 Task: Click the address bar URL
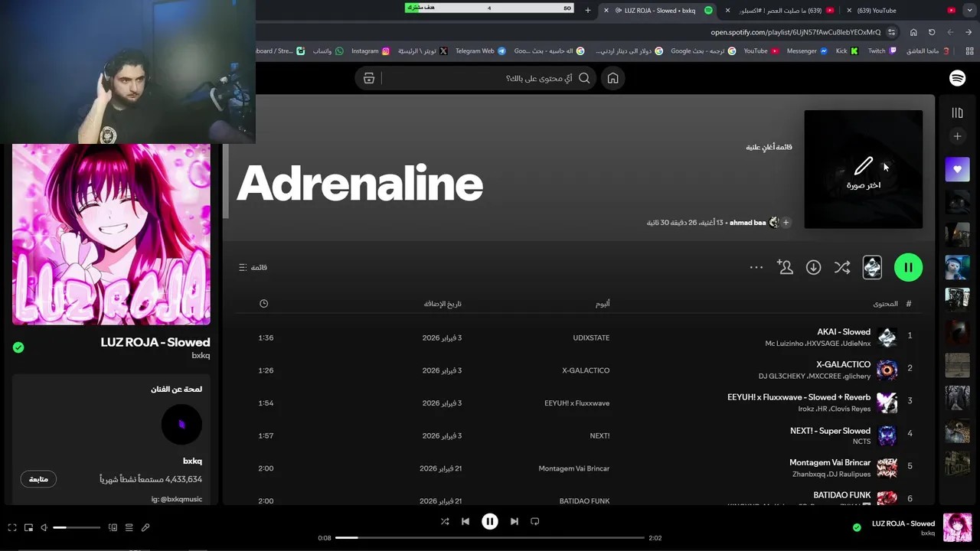click(795, 32)
